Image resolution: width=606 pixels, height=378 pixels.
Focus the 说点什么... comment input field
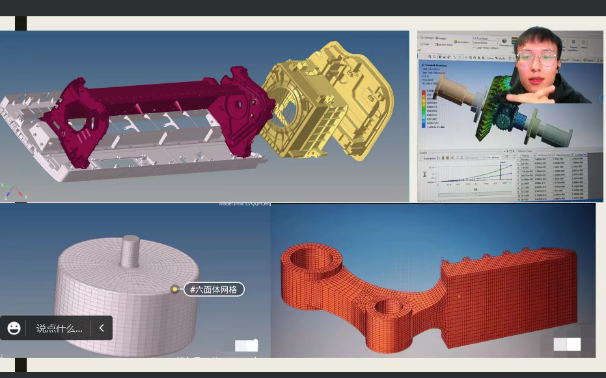59,329
